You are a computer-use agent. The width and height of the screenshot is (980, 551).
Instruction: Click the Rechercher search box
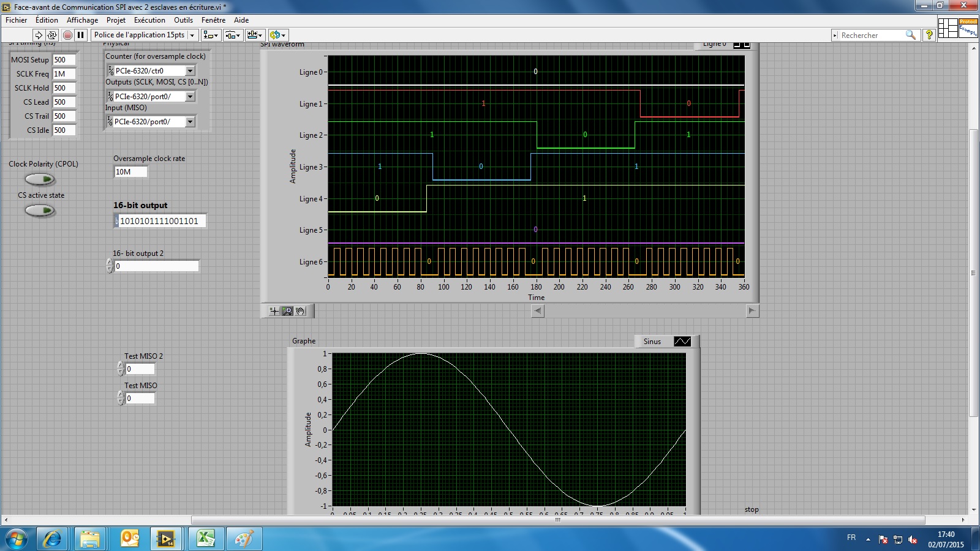point(872,36)
